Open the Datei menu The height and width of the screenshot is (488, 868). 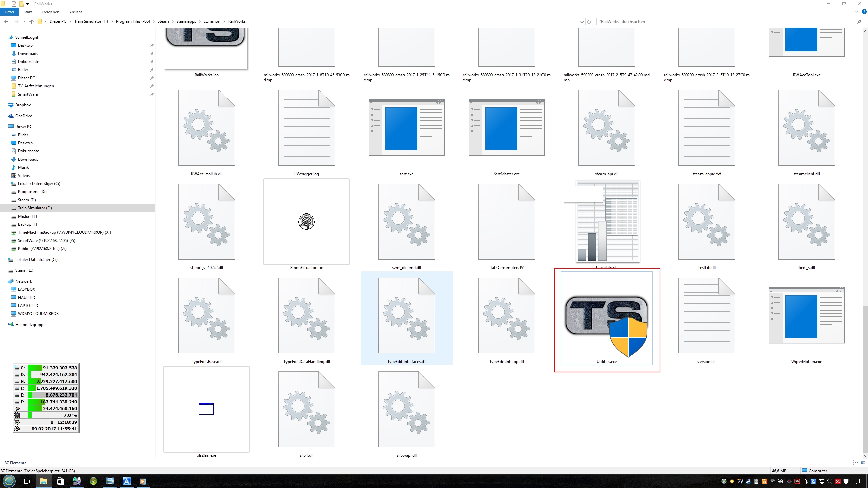9,12
